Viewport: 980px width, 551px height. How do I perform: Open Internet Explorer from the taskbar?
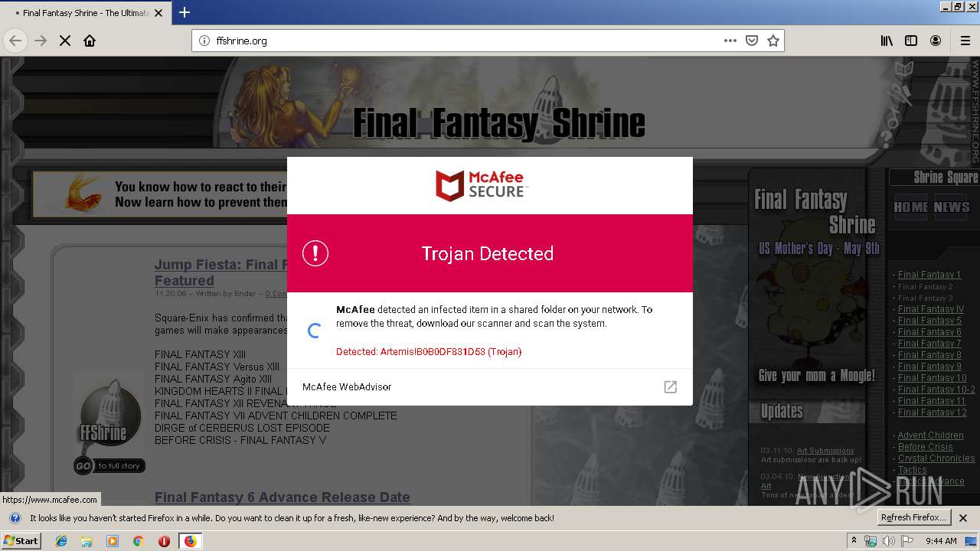(61, 541)
